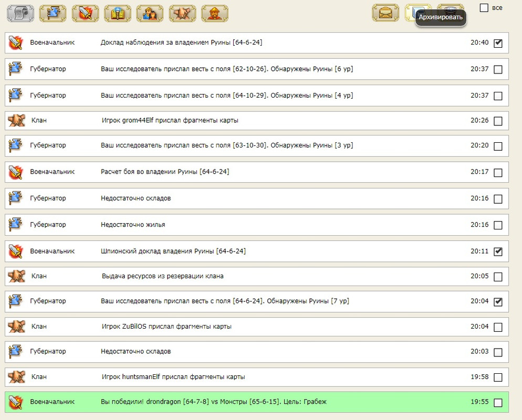Open 'Недостаточно жилья' message

pos(133,225)
